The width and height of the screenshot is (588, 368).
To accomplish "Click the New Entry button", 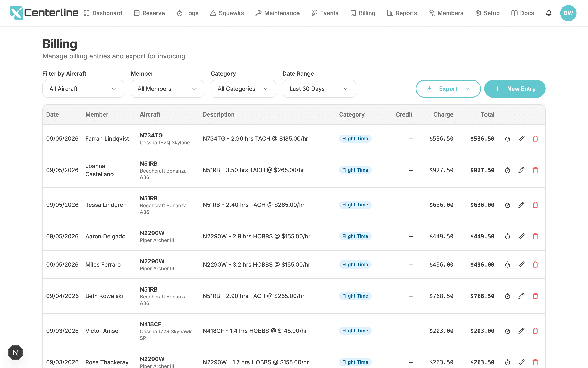I will (515, 89).
